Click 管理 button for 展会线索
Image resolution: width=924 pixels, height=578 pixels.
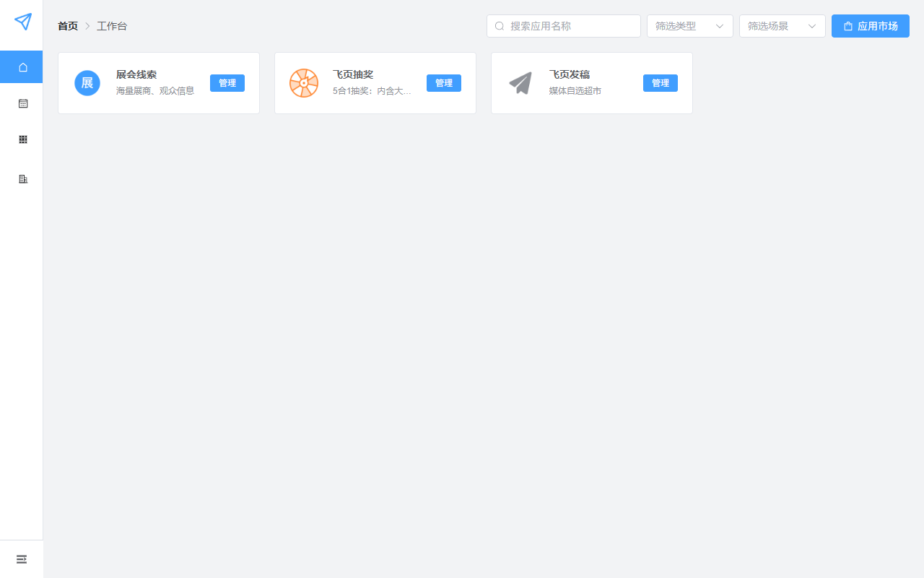(227, 83)
